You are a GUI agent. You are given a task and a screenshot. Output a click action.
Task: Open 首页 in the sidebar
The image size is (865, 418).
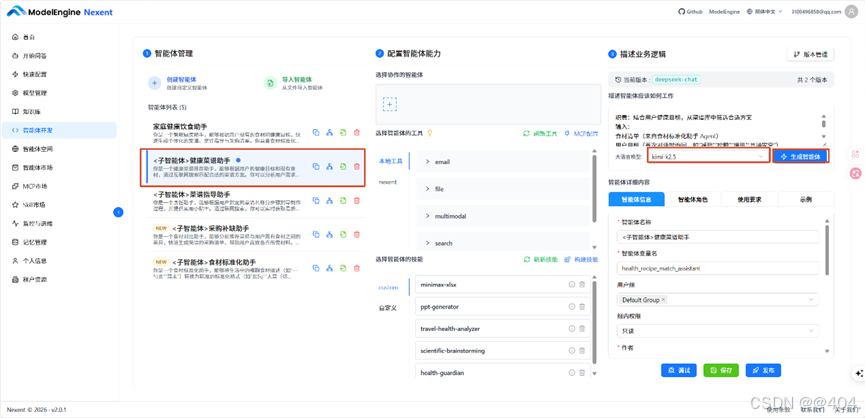(58, 37)
